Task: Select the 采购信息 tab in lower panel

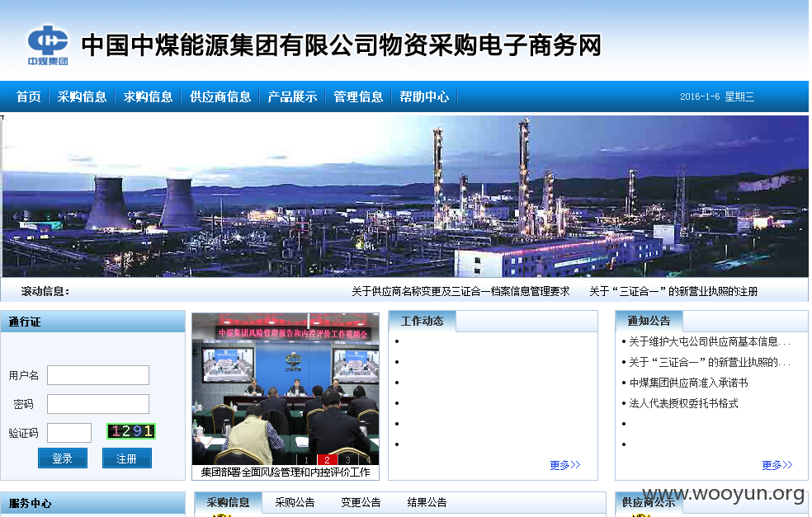Action: [228, 502]
